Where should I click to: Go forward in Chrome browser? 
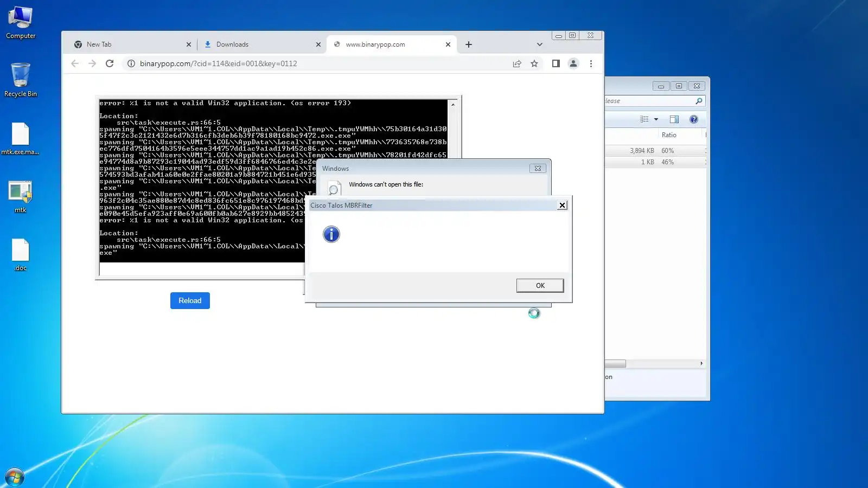tap(92, 63)
